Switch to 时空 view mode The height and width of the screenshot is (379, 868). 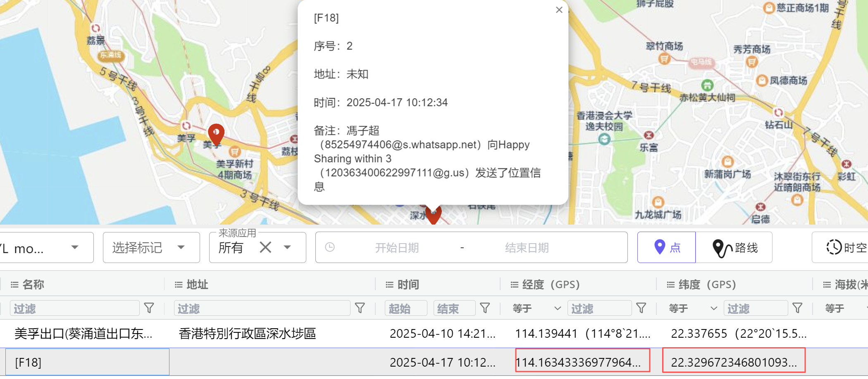point(845,248)
